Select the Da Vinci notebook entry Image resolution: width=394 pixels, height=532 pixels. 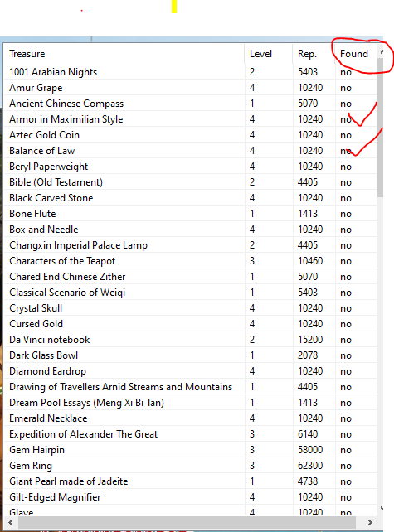tap(191, 340)
